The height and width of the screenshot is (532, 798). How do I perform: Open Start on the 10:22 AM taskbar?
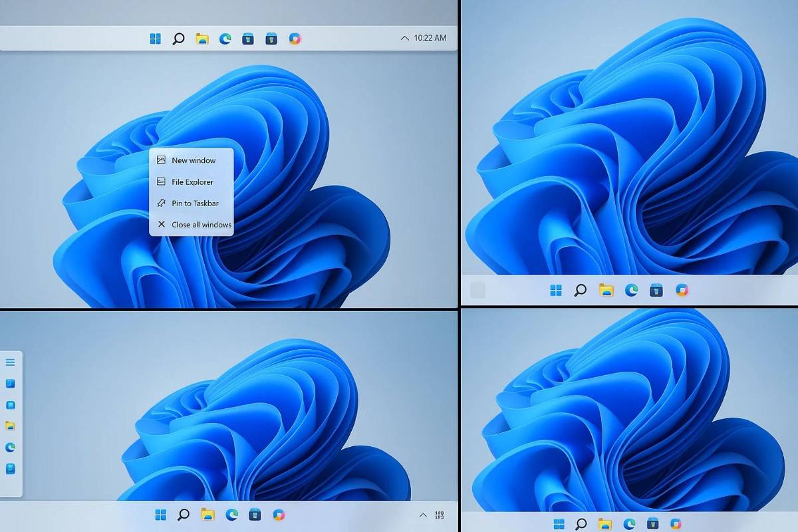[156, 39]
